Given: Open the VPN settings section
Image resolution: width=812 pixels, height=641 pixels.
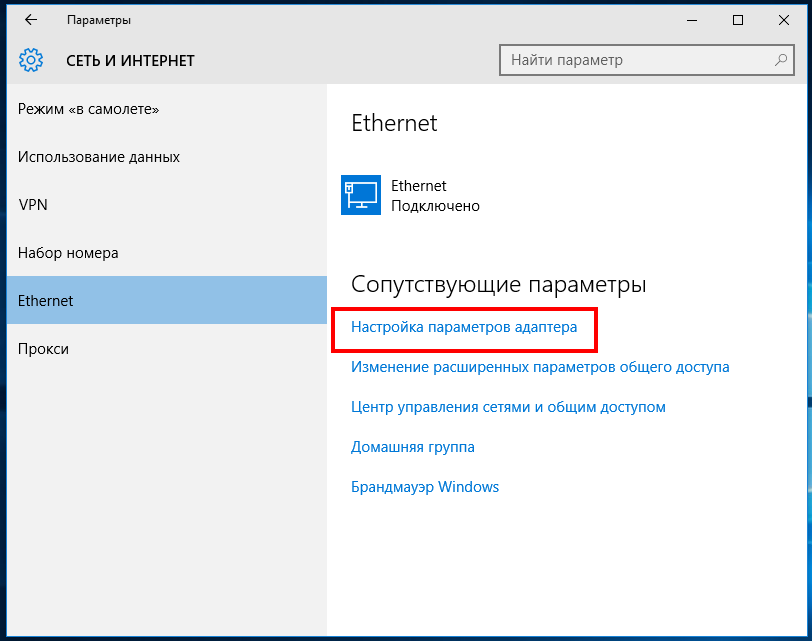Looking at the screenshot, I should (33, 205).
